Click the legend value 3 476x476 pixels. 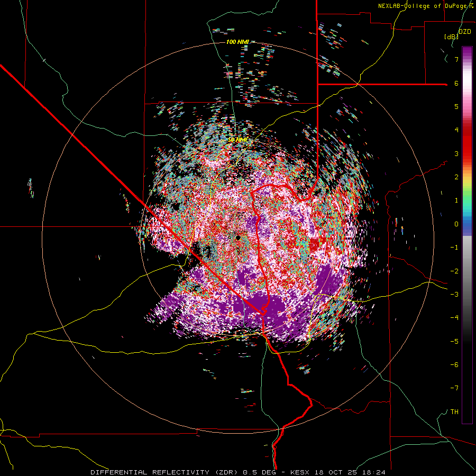coord(456,153)
